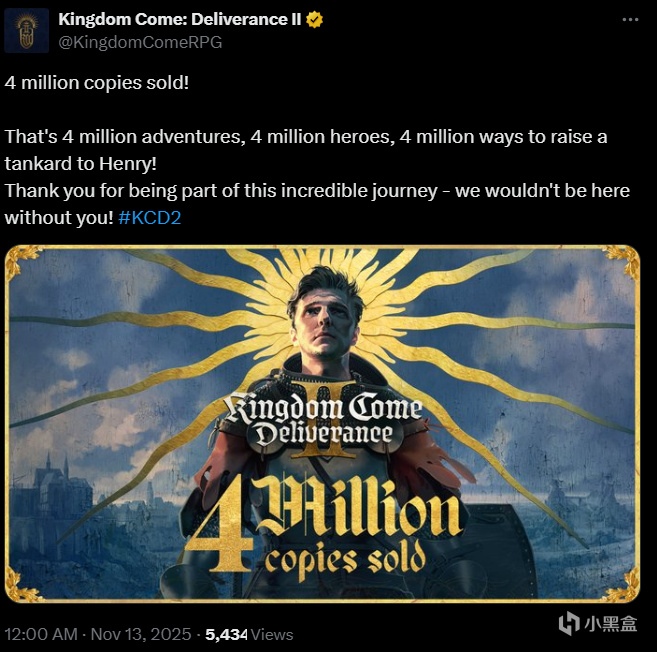Click the 'copies sold' gold lettering in artwork
Image resolution: width=657 pixels, height=652 pixels.
(x=345, y=561)
